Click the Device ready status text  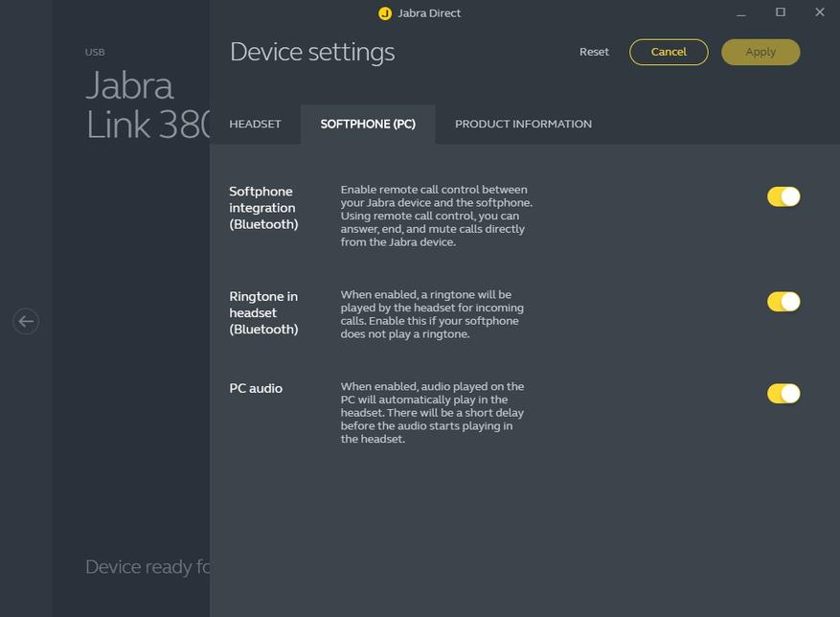click(147, 567)
